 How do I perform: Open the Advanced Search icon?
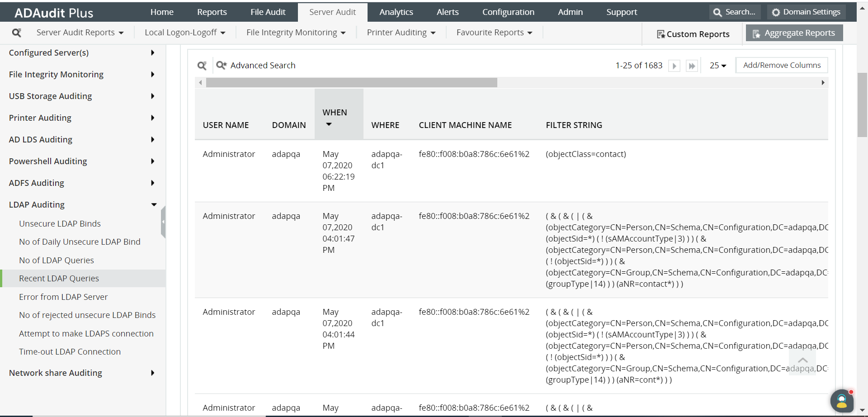(x=221, y=66)
